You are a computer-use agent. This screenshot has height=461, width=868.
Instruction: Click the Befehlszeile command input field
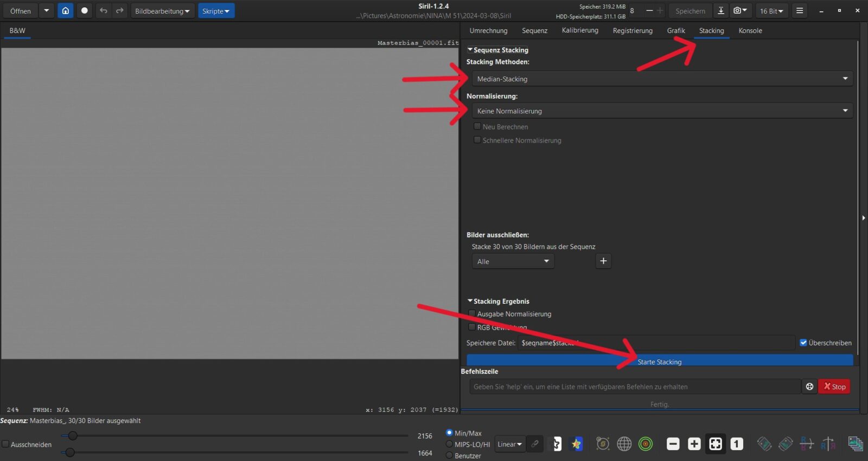635,387
